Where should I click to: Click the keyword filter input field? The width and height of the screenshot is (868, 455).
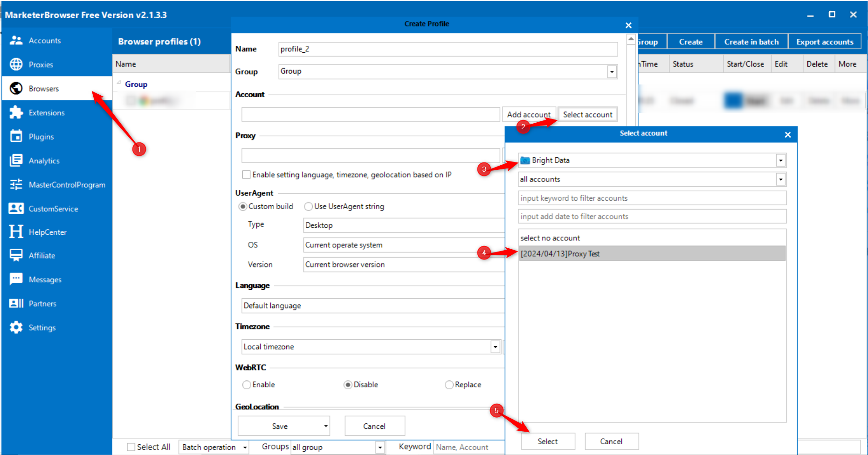[x=651, y=198]
